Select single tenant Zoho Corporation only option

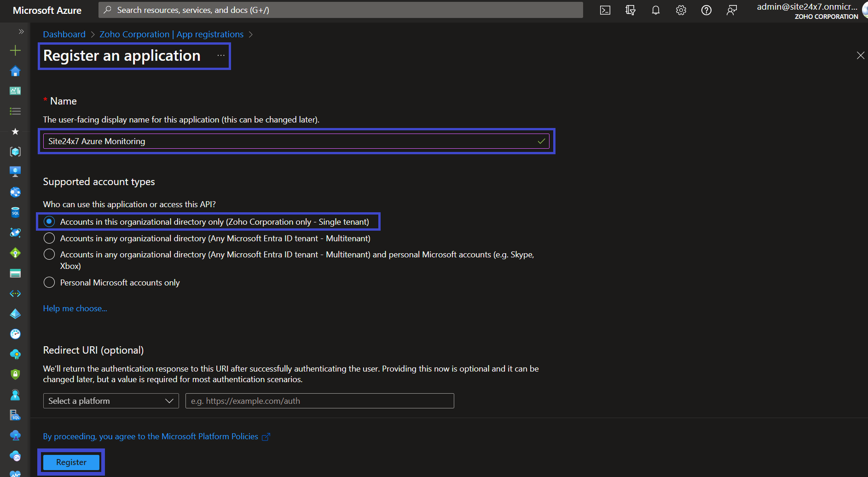point(49,221)
